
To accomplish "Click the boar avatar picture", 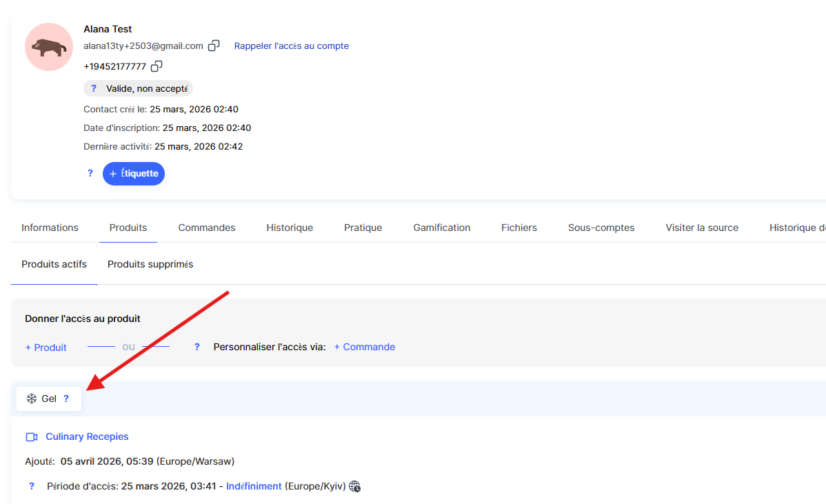I will pos(49,47).
